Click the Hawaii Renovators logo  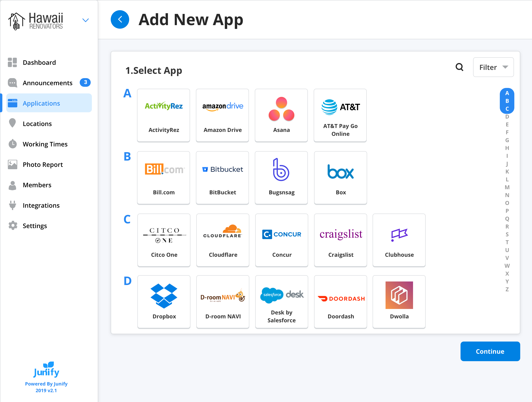tap(36, 21)
